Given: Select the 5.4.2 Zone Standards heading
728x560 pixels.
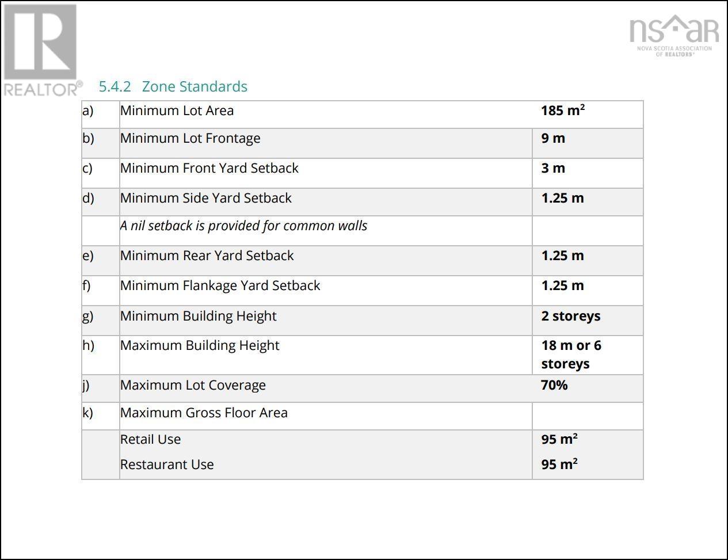Looking at the screenshot, I should [173, 86].
